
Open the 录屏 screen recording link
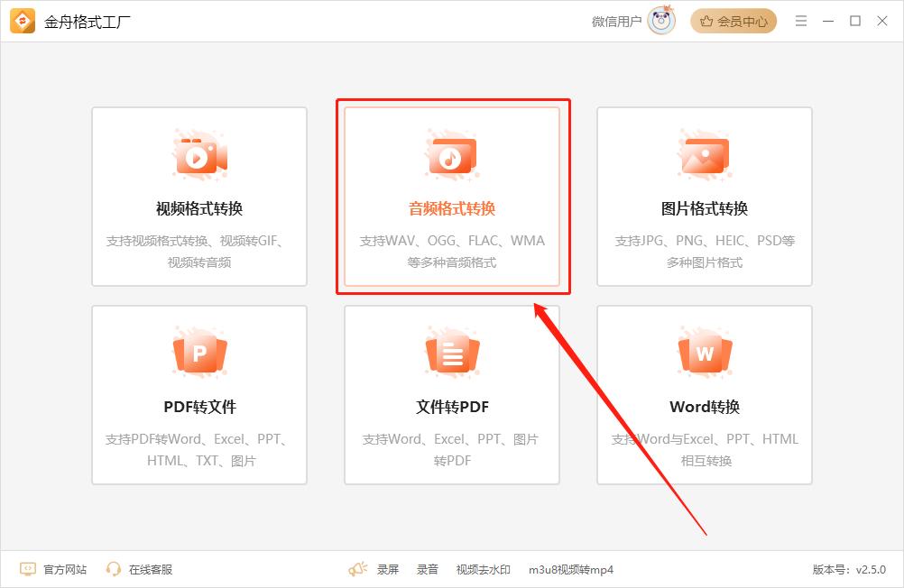[x=388, y=570]
